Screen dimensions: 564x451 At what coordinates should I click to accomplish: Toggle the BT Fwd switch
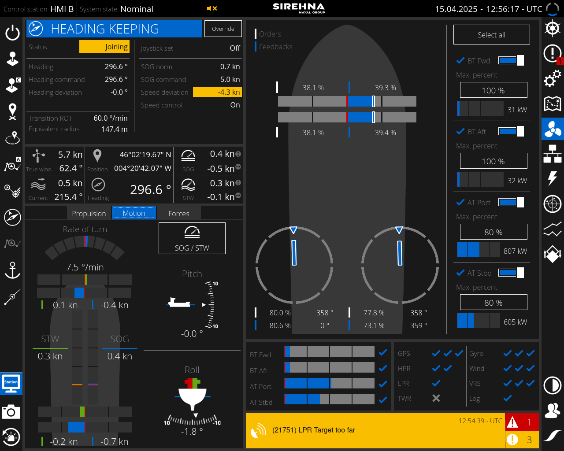click(511, 60)
